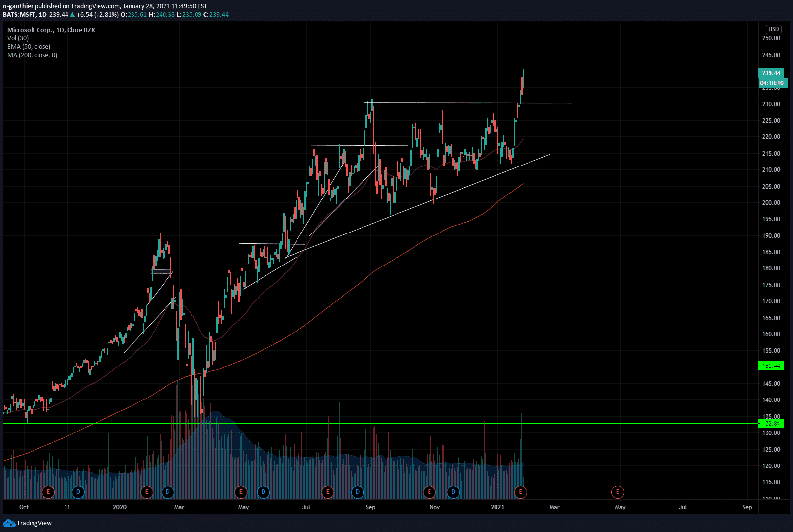Select the 132.81 horizontal line price label
Viewport: 793px width, 532px height.
click(771, 424)
